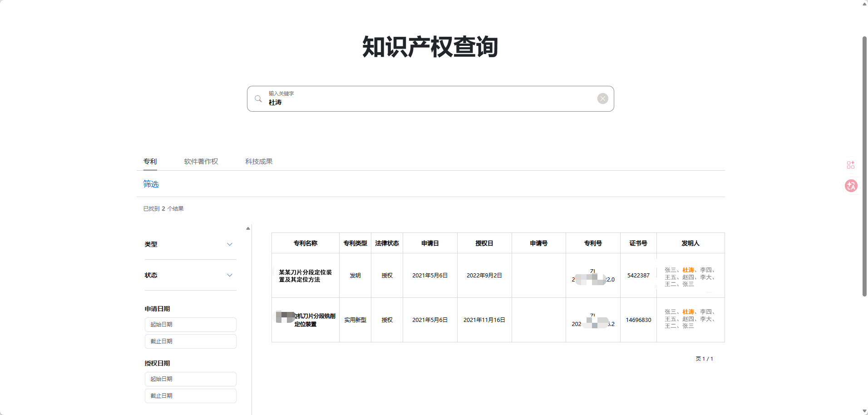Click the page scrollbar up arrow
This screenshot has width=868, height=415.
point(864,4)
